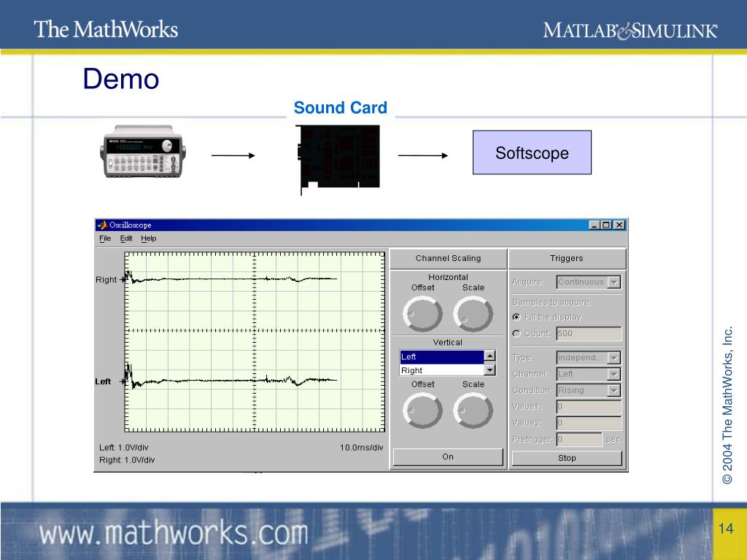Select the Fill the display radio button

click(516, 317)
